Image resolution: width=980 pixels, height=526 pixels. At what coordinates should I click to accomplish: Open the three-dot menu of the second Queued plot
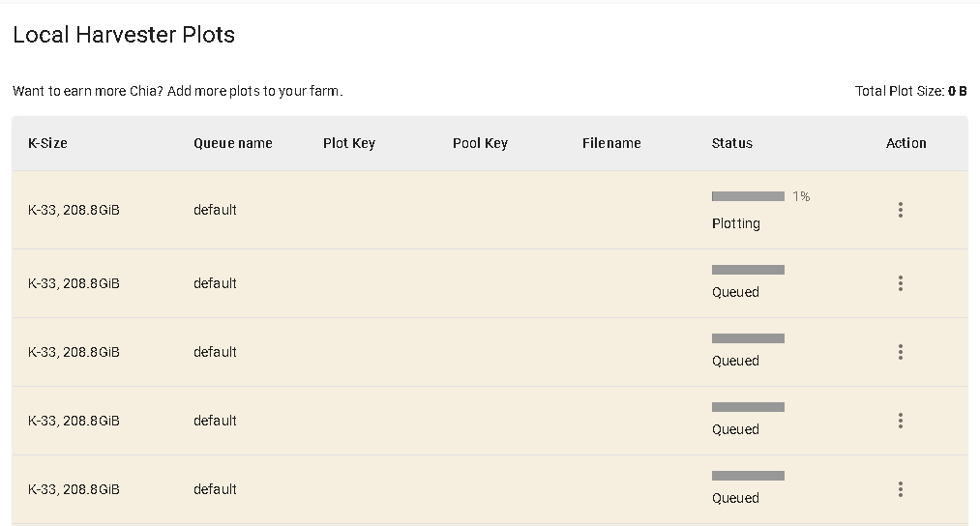click(900, 352)
